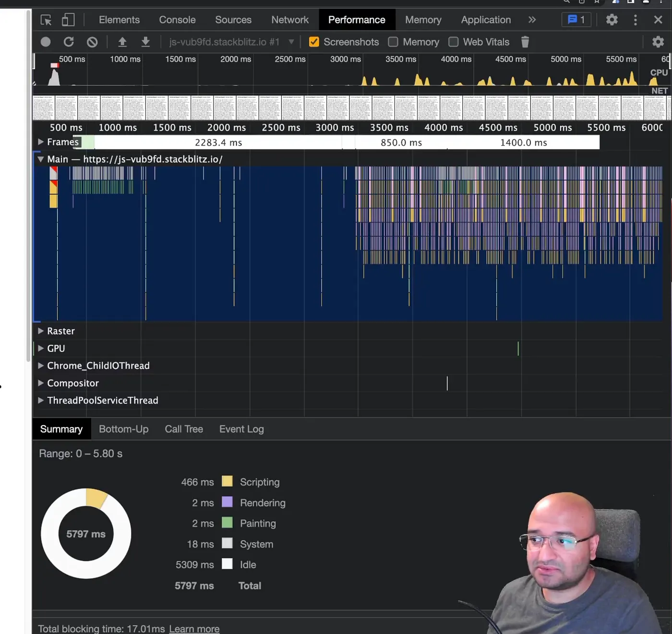Open the issues counter button showing 1
Screen dimensions: 672x634
click(576, 20)
